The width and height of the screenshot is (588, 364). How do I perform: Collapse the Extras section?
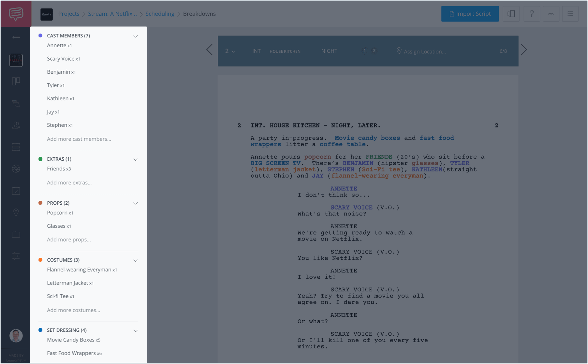pyautogui.click(x=136, y=160)
